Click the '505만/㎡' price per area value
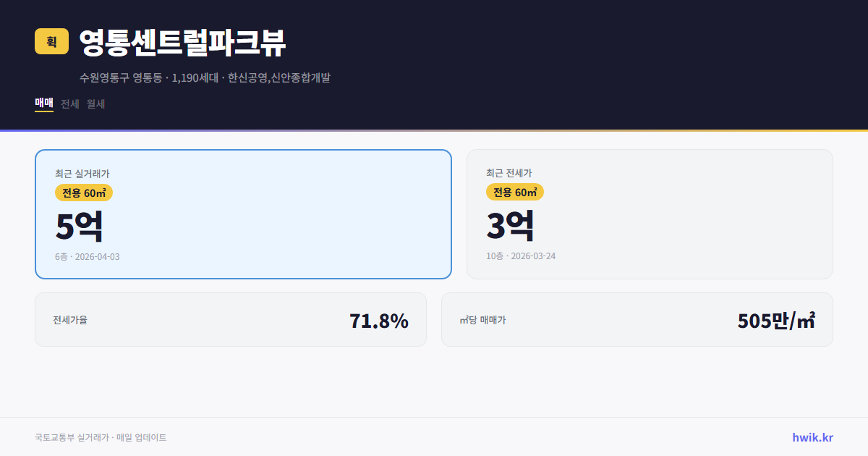The height and width of the screenshot is (456, 868). [x=776, y=319]
